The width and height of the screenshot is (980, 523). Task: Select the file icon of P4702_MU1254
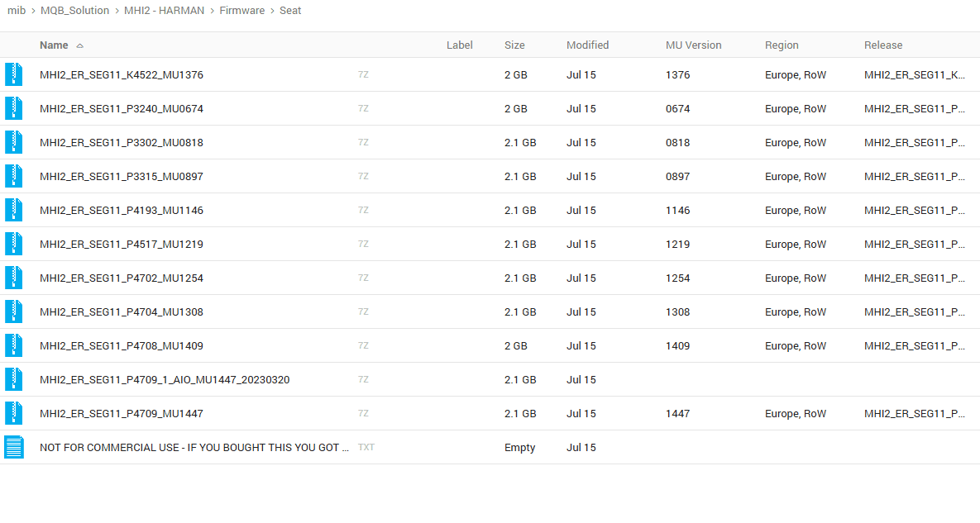(14, 278)
